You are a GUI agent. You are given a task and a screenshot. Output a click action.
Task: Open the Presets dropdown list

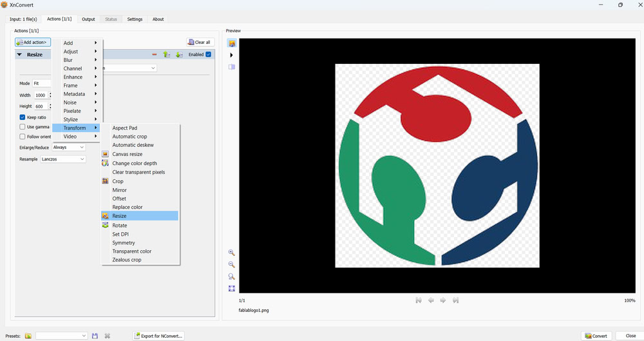tap(62, 336)
